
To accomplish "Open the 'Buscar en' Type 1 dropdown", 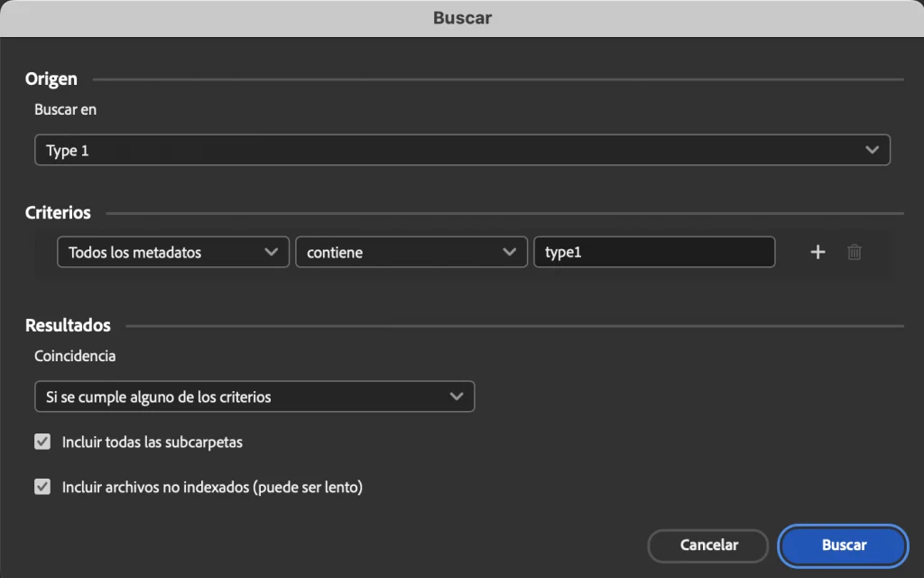I will click(x=462, y=150).
